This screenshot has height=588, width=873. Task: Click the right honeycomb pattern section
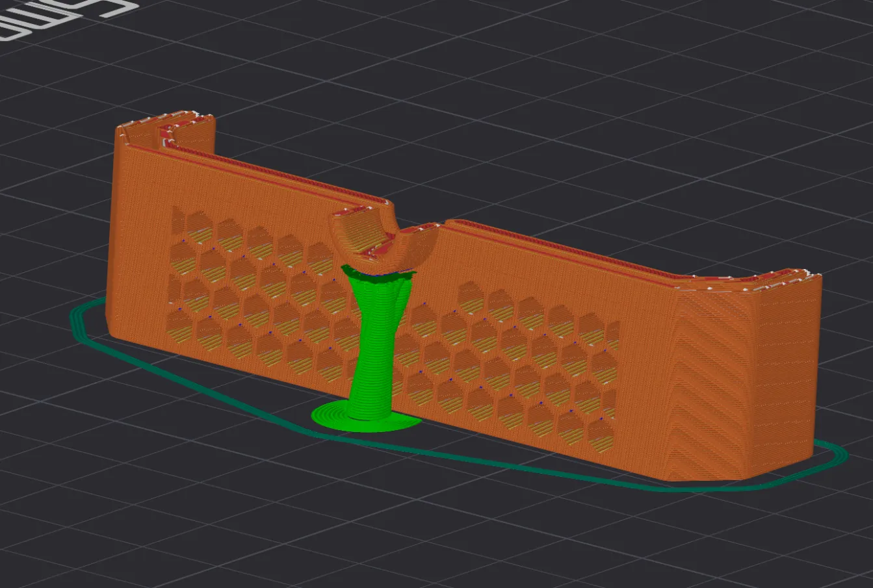click(520, 364)
